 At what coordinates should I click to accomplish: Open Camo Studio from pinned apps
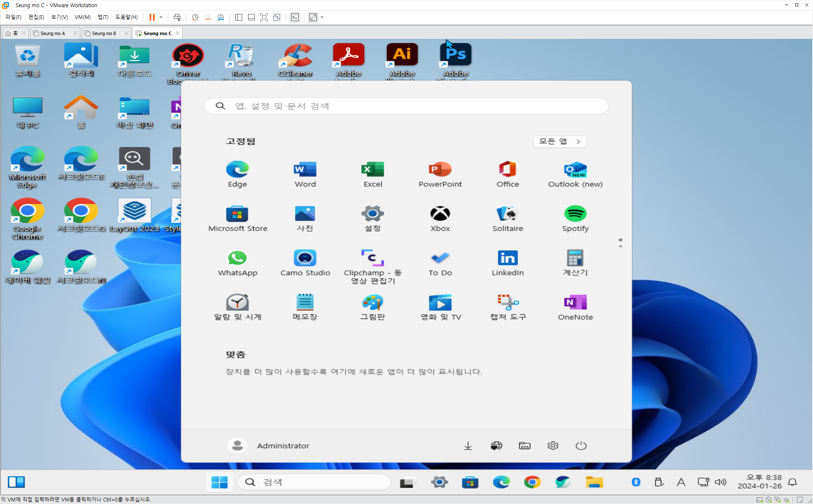[x=305, y=263]
